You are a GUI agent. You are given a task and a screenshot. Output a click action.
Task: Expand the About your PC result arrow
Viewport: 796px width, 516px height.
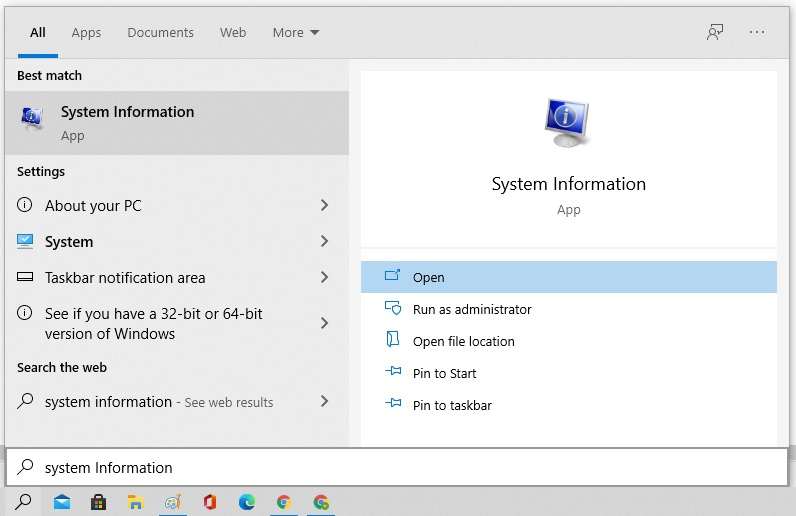(x=324, y=206)
